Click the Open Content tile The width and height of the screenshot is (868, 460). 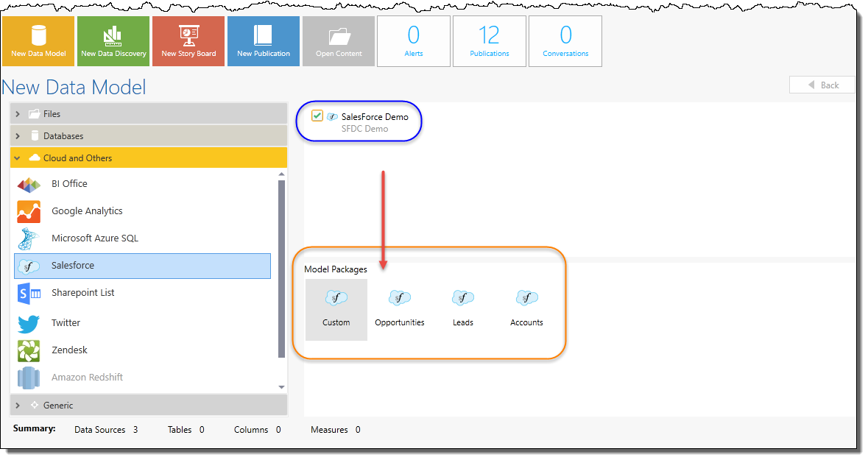pos(339,41)
